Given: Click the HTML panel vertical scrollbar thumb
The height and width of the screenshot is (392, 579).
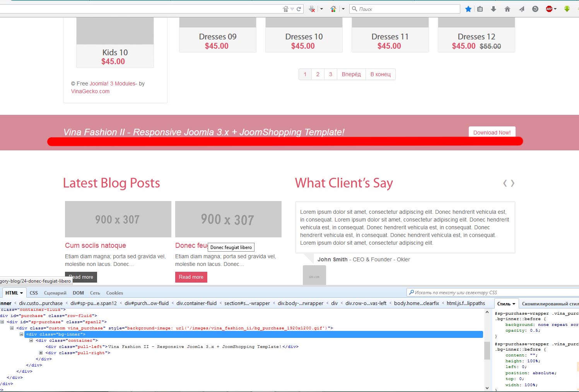Looking at the screenshot, I should [x=487, y=350].
